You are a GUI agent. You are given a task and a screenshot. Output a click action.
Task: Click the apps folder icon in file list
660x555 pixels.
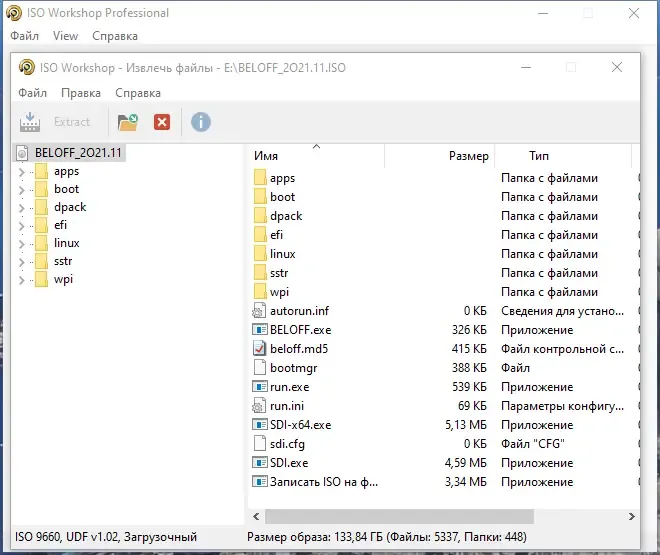click(x=260, y=178)
